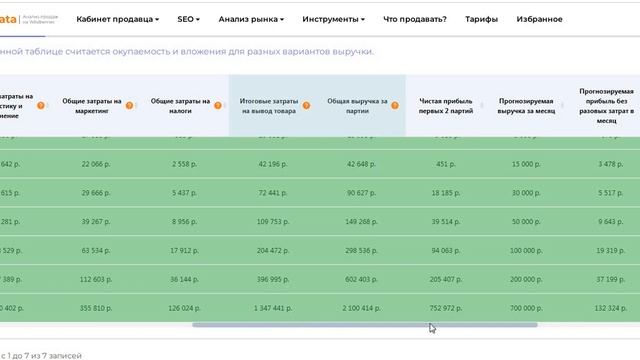Select tax cell 5 437 р.
The image size is (640, 360).
point(184,193)
